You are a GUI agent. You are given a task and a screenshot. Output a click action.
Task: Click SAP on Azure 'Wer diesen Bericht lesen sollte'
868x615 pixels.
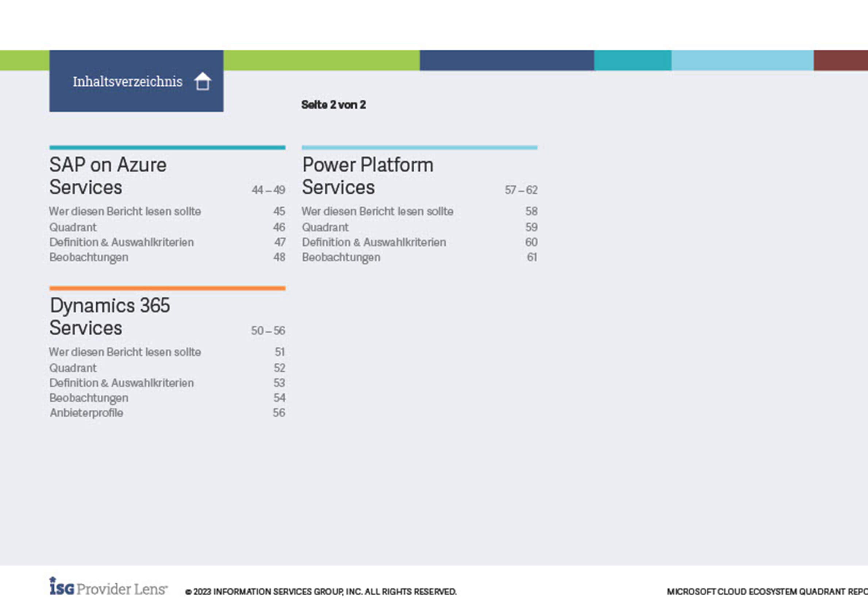tap(125, 211)
